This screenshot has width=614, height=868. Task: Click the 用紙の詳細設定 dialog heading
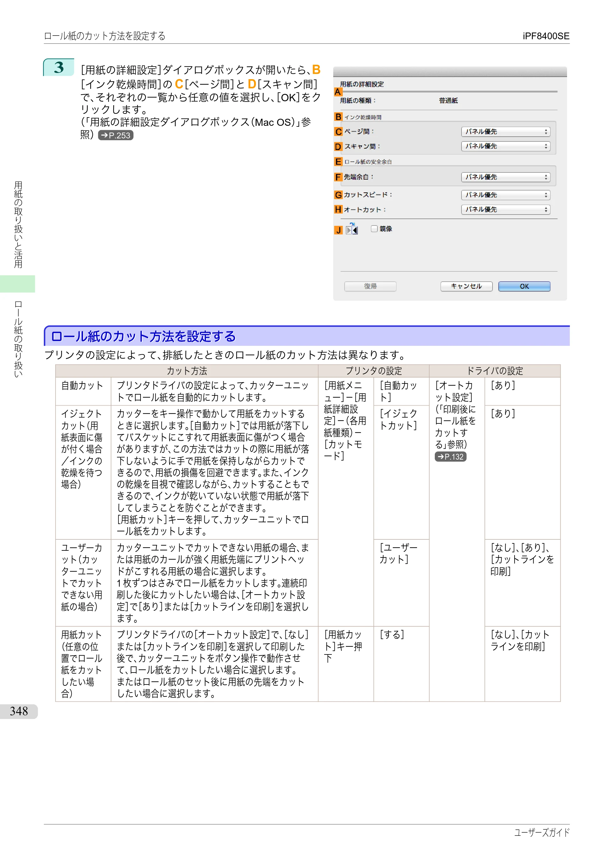point(361,84)
